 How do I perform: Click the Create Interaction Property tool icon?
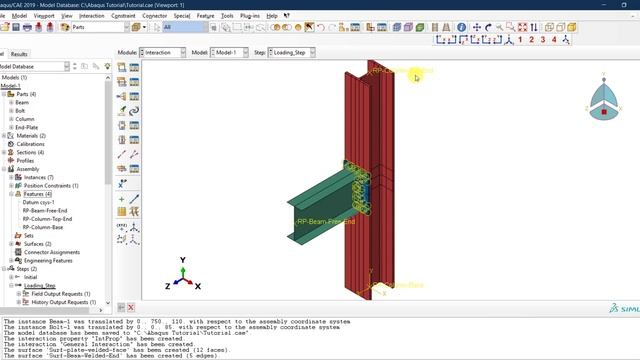(122, 82)
